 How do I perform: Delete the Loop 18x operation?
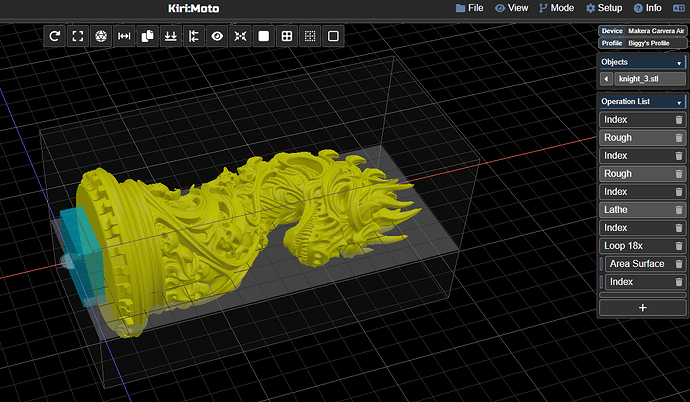679,246
